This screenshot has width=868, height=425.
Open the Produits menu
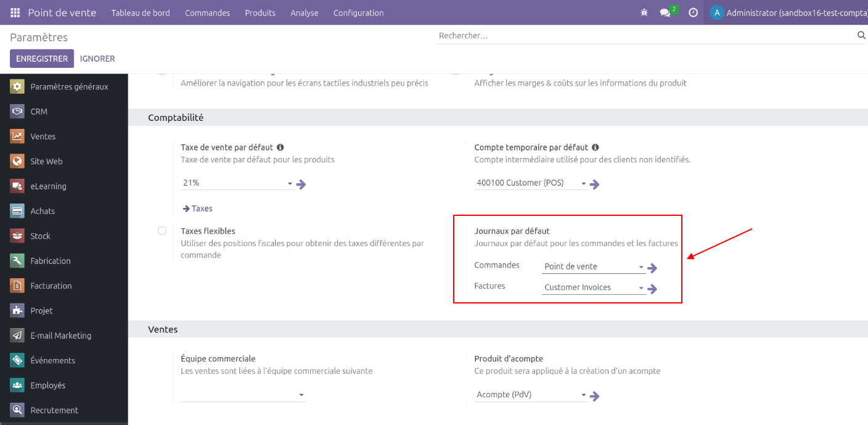click(x=260, y=12)
